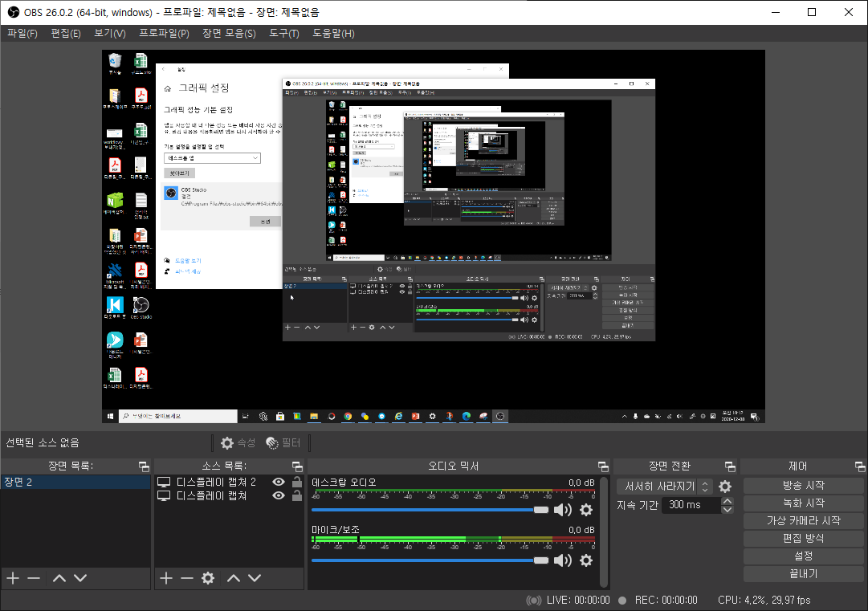Mute 데스크탑 오디오 with speaker icon
Screen dimensions: 868x611
563,510
